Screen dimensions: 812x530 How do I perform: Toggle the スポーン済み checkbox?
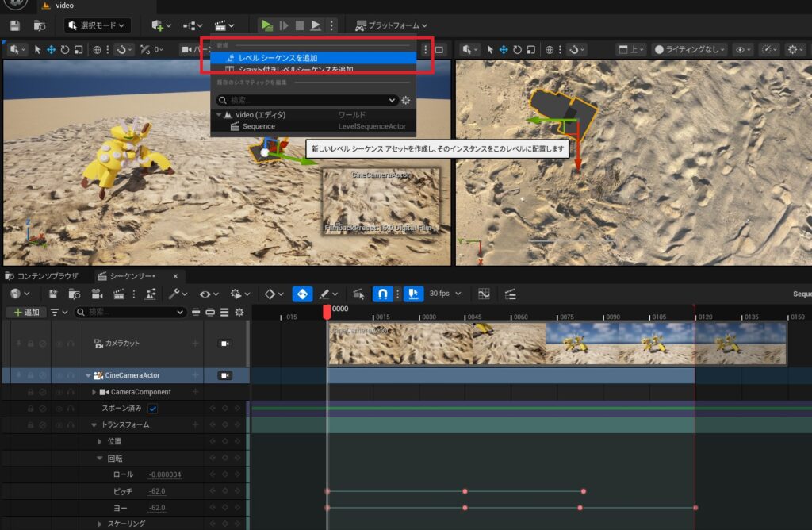(153, 409)
